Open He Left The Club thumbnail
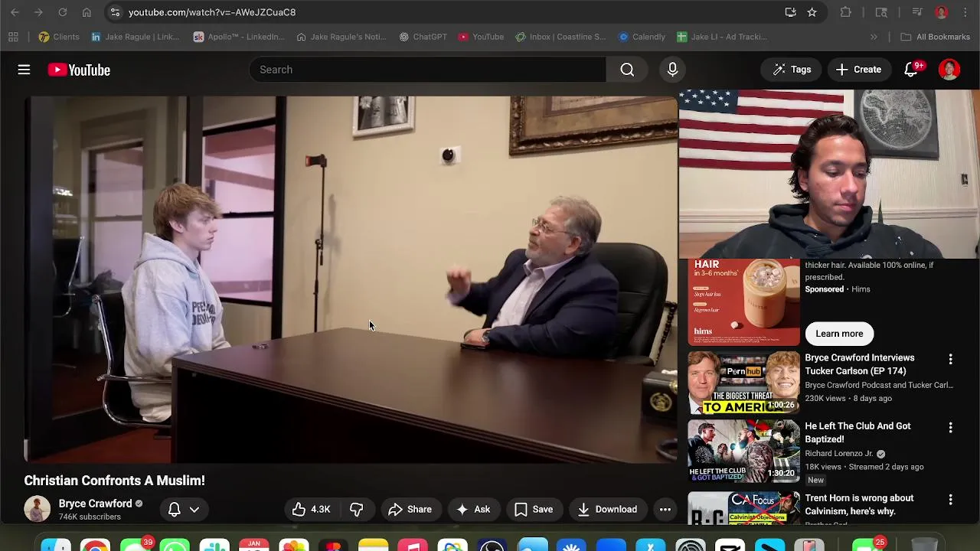Screen dimensions: 980x551 [743, 451]
